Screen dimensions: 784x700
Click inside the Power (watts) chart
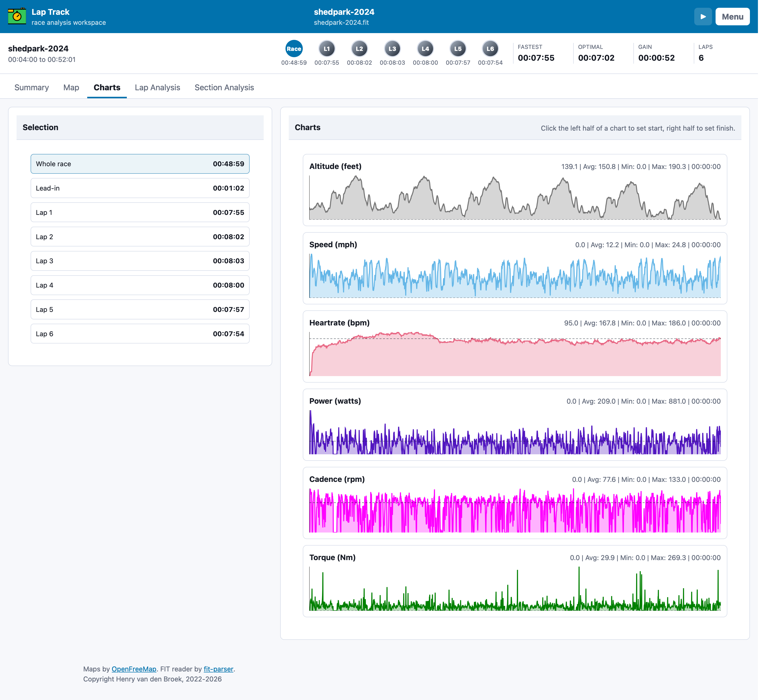coord(515,432)
